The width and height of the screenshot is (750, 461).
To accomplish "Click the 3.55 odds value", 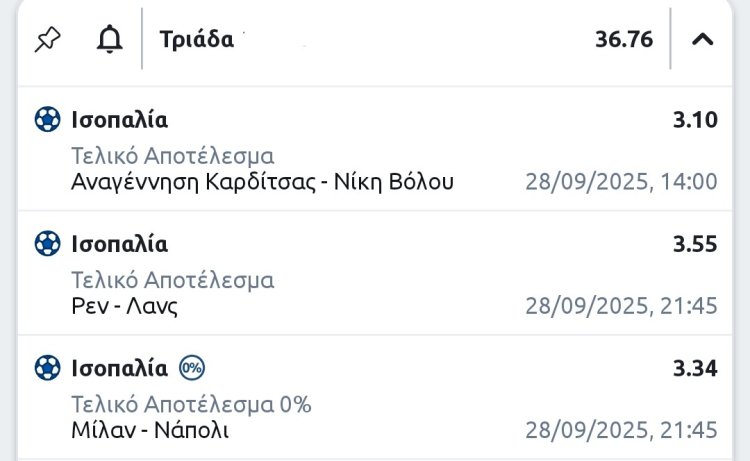I will pos(695,245).
